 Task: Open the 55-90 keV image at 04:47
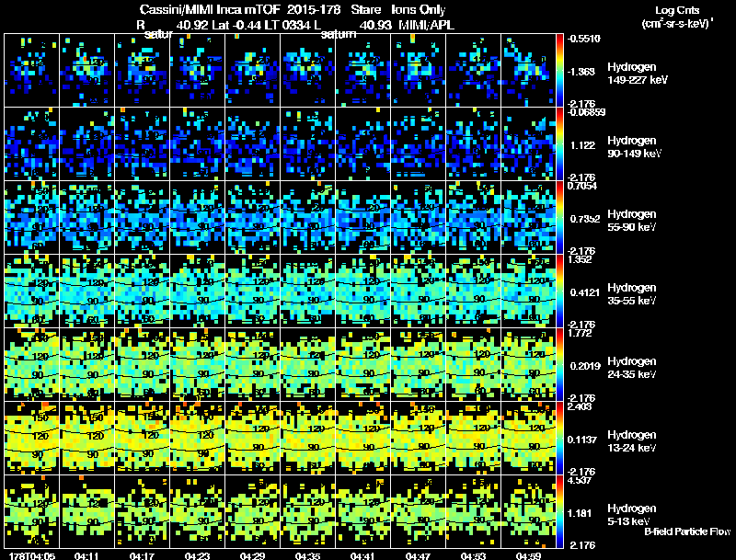click(x=419, y=217)
